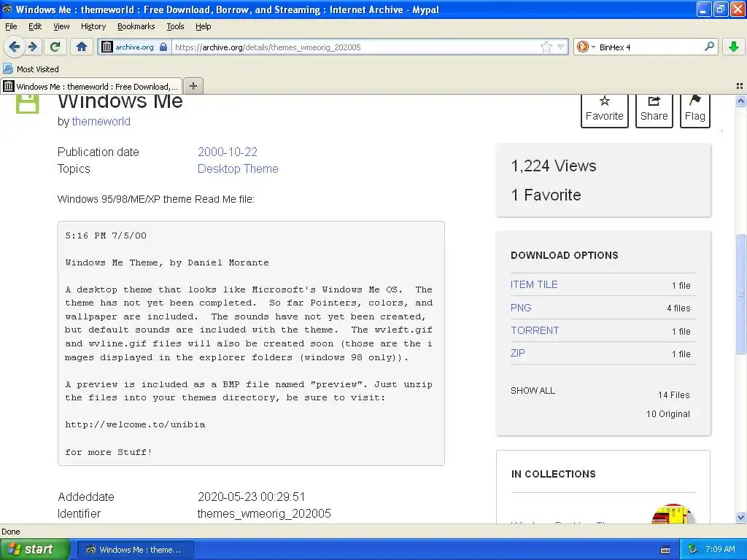
Task: Open the Desktop Theme topic link
Action: pyautogui.click(x=238, y=168)
